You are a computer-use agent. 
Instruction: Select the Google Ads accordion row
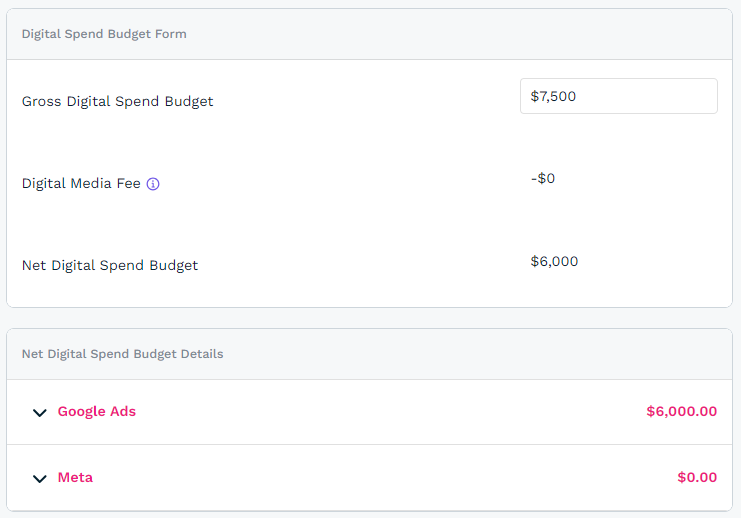(x=370, y=412)
